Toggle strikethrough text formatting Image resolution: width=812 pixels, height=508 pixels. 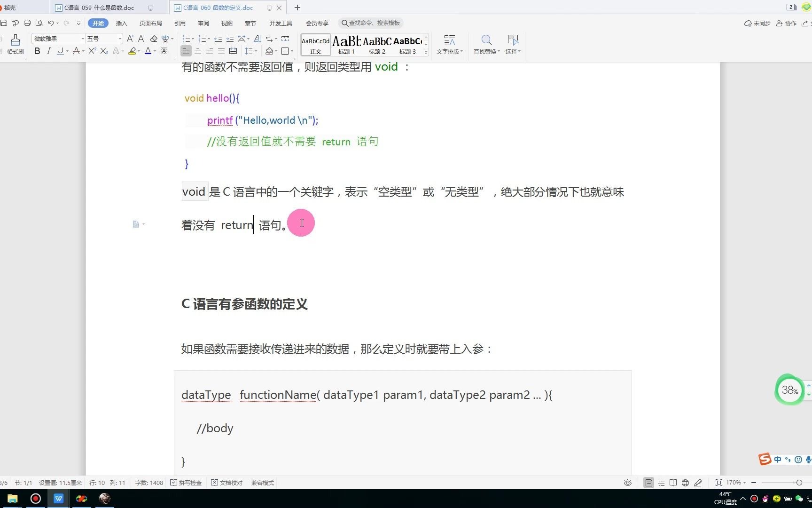[x=76, y=51]
